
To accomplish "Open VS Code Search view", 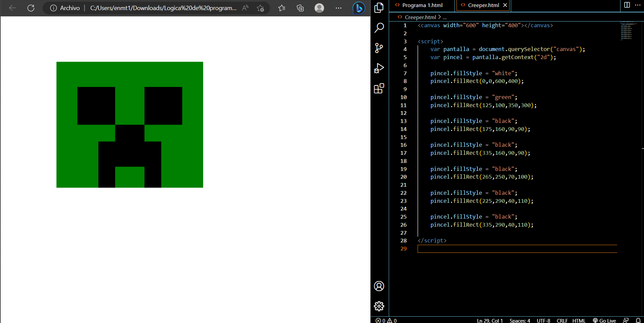I will (379, 28).
